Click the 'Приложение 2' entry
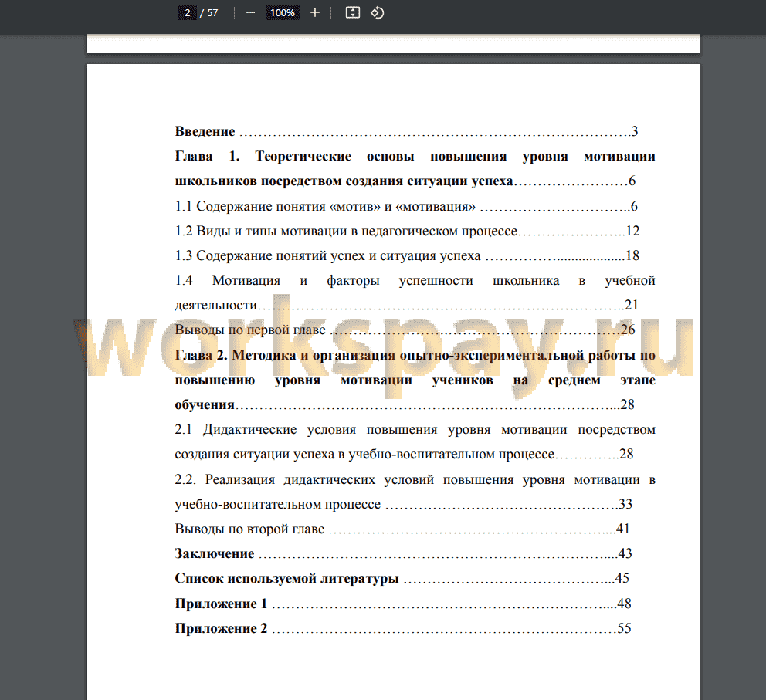The height and width of the screenshot is (700, 766). (403, 628)
